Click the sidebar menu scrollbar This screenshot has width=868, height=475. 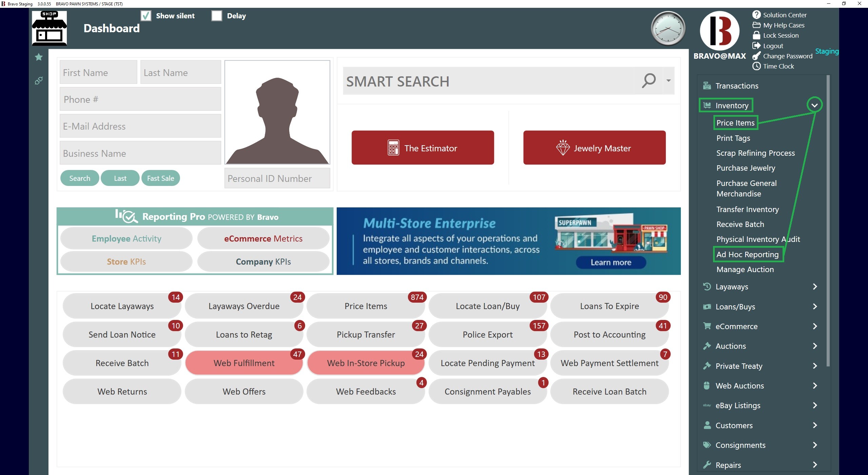[828, 221]
